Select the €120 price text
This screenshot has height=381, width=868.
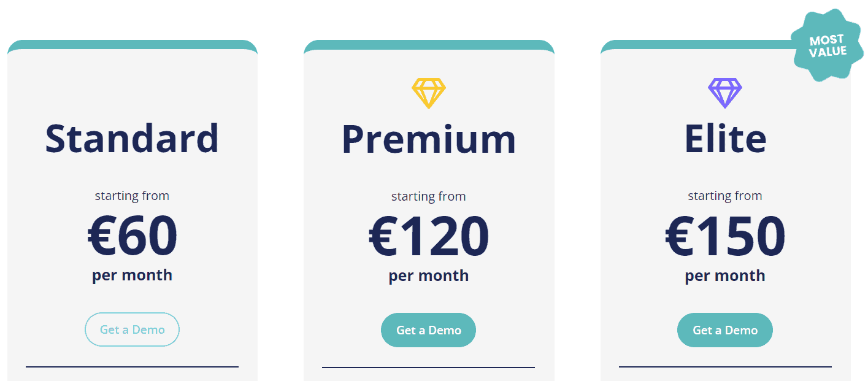pos(428,236)
